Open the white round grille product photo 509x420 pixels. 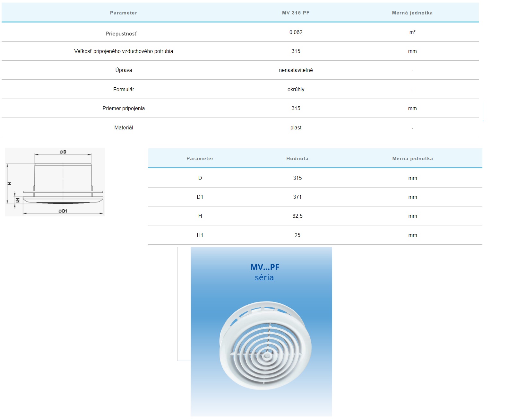click(265, 345)
